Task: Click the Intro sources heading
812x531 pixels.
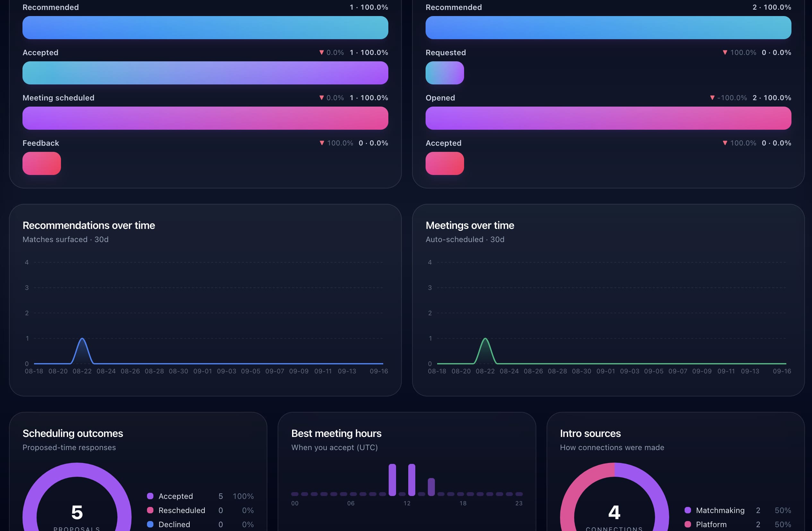Action: pyautogui.click(x=590, y=433)
